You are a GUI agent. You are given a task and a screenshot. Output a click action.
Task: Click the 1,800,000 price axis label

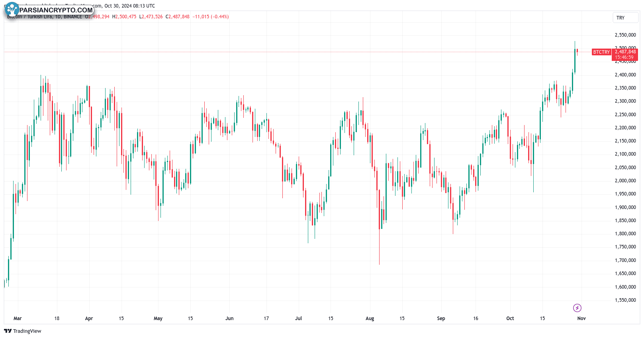(x=625, y=234)
